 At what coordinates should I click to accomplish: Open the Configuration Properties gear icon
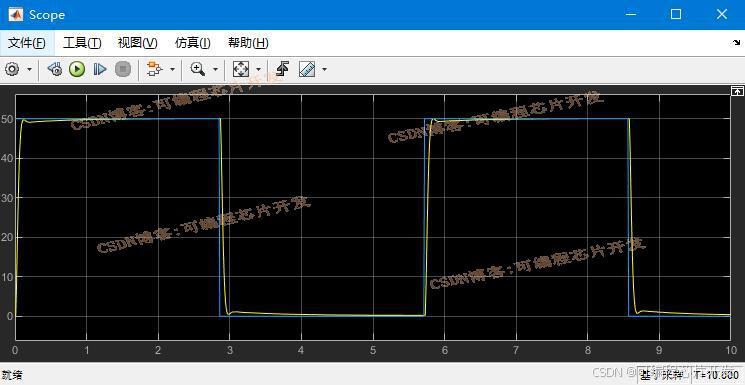click(x=12, y=69)
